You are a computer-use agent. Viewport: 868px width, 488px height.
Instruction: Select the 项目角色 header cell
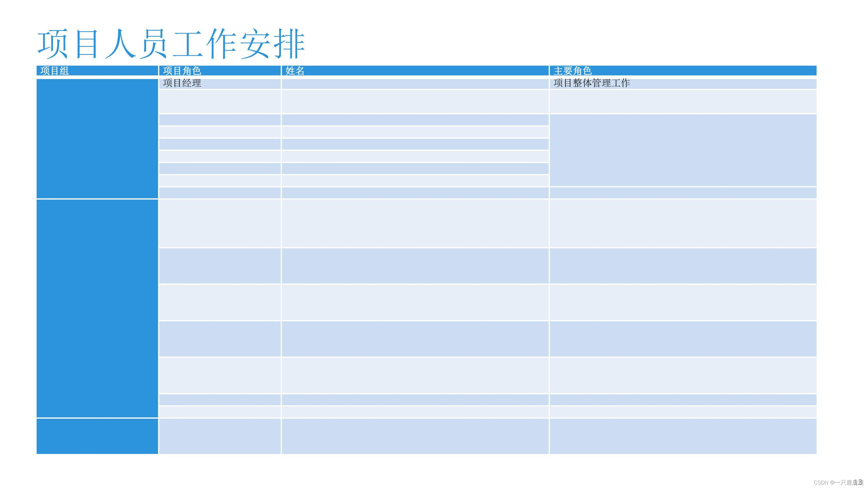[x=220, y=71]
